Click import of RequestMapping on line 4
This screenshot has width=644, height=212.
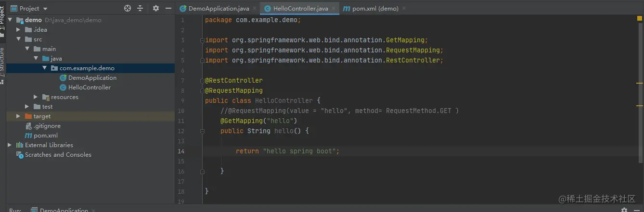pyautogui.click(x=324, y=50)
